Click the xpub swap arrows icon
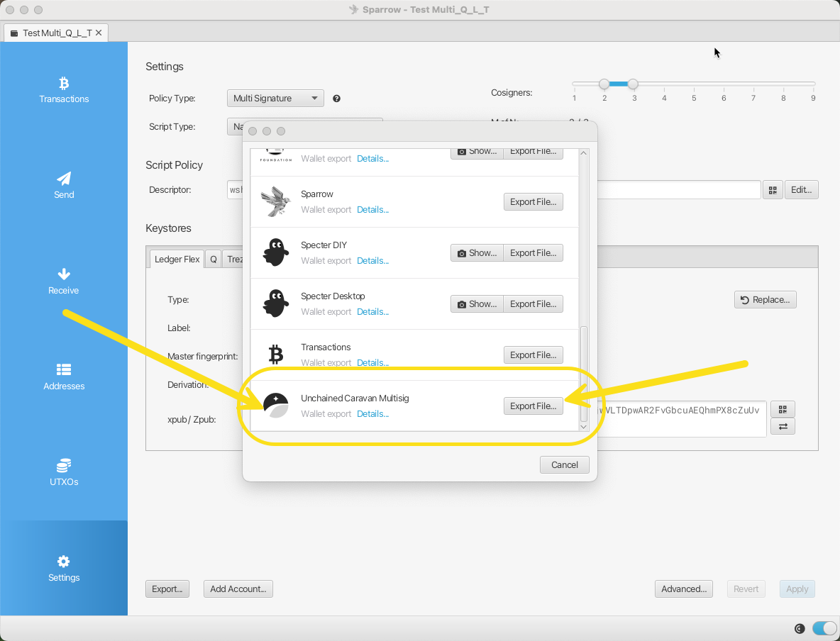 tap(783, 426)
